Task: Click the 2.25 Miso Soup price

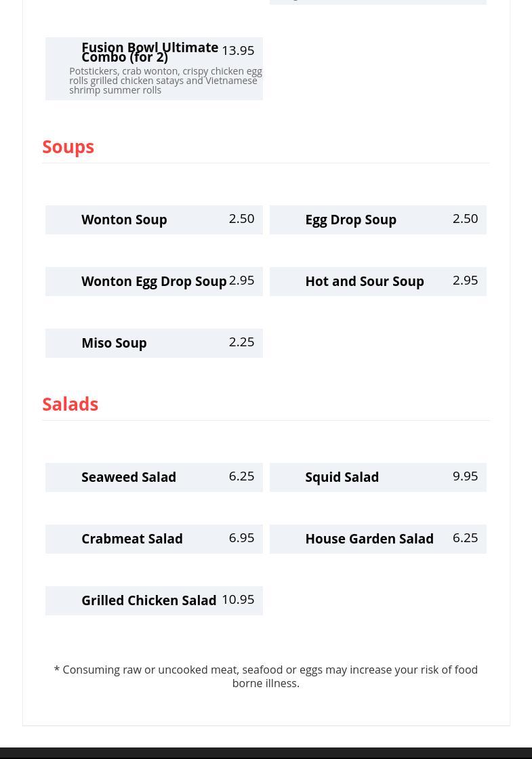Action: click(241, 342)
